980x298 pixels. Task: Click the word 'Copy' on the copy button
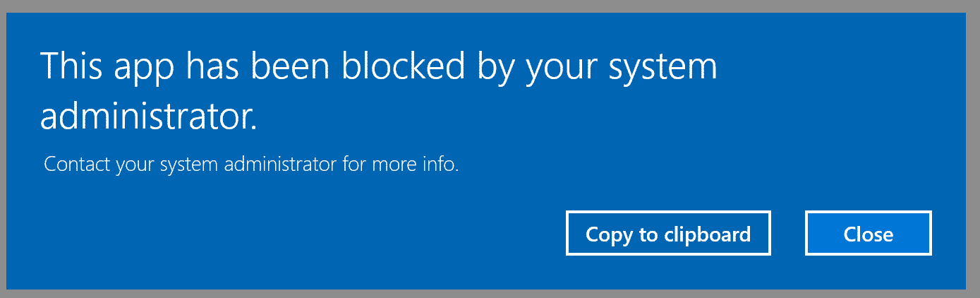pos(610,234)
